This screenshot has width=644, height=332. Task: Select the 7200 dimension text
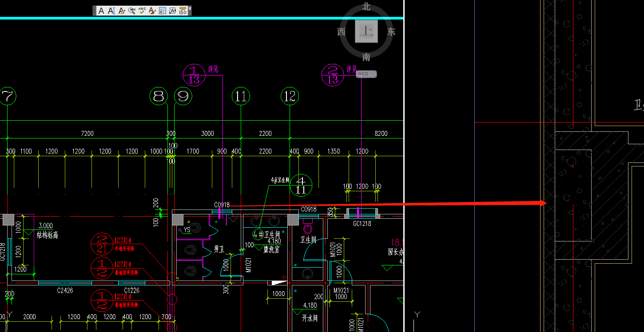(x=87, y=133)
